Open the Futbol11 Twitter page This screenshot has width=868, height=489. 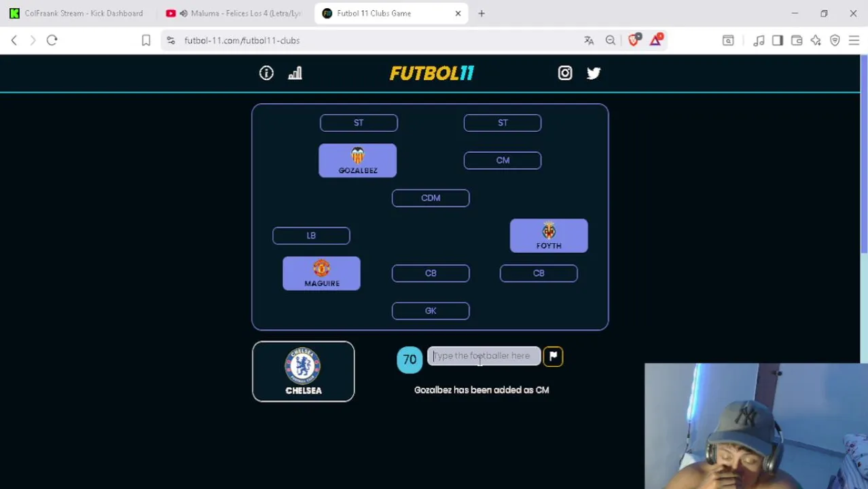(x=594, y=73)
